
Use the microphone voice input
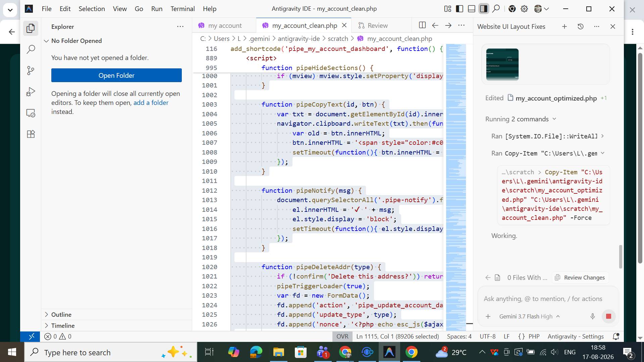pos(593,316)
